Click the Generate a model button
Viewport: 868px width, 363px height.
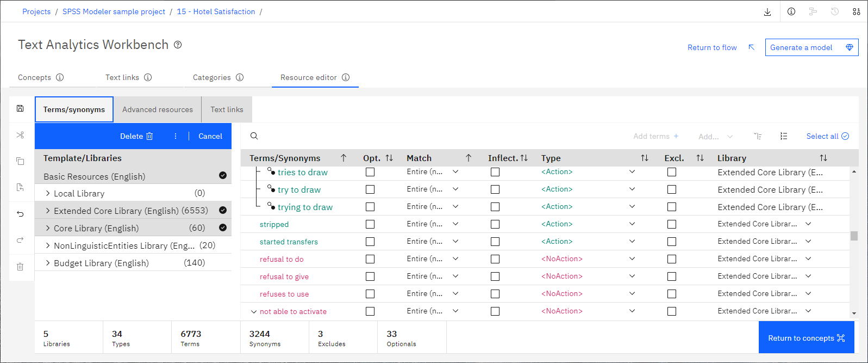click(x=811, y=47)
